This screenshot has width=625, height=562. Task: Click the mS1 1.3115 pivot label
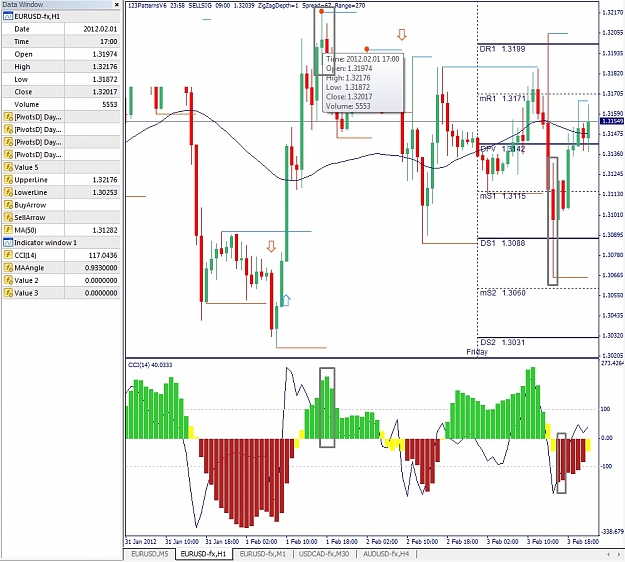tap(503, 196)
